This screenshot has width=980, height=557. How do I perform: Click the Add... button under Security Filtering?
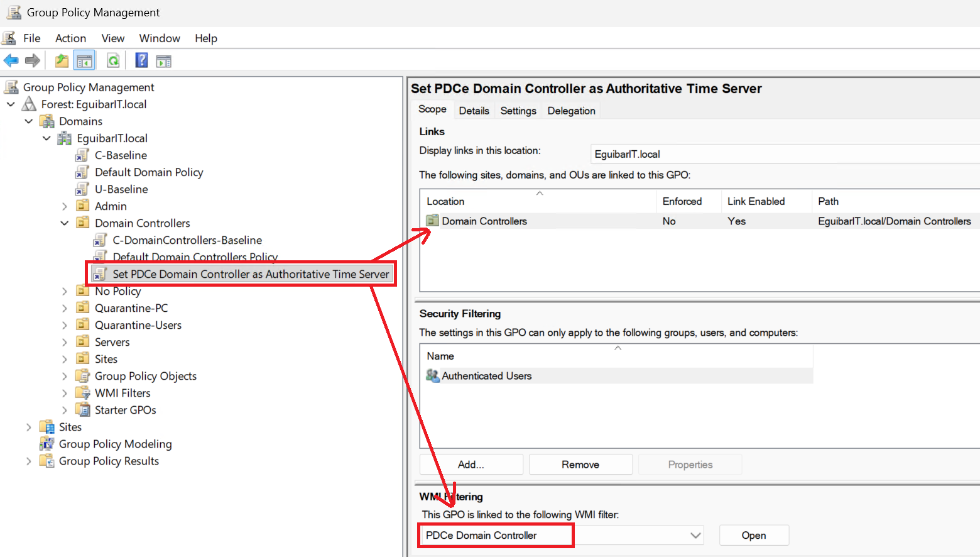coord(471,465)
